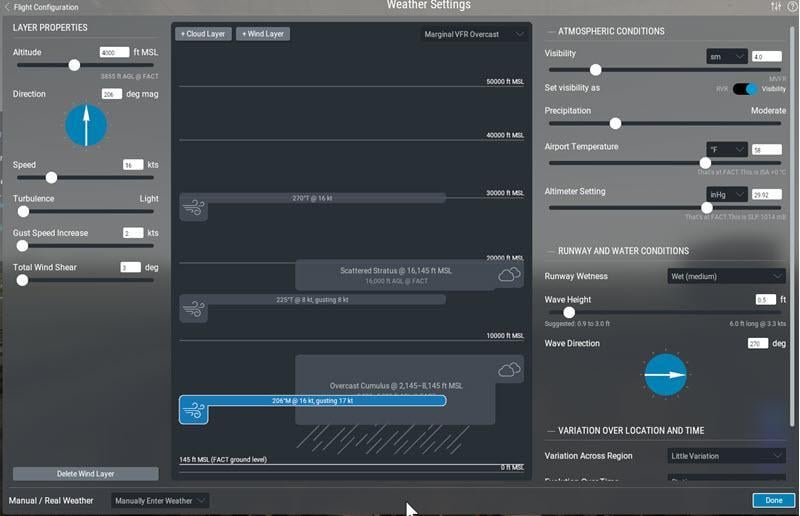
Task: Select the 206°M @ 16 kt gusting wind bar
Action: pos(312,401)
